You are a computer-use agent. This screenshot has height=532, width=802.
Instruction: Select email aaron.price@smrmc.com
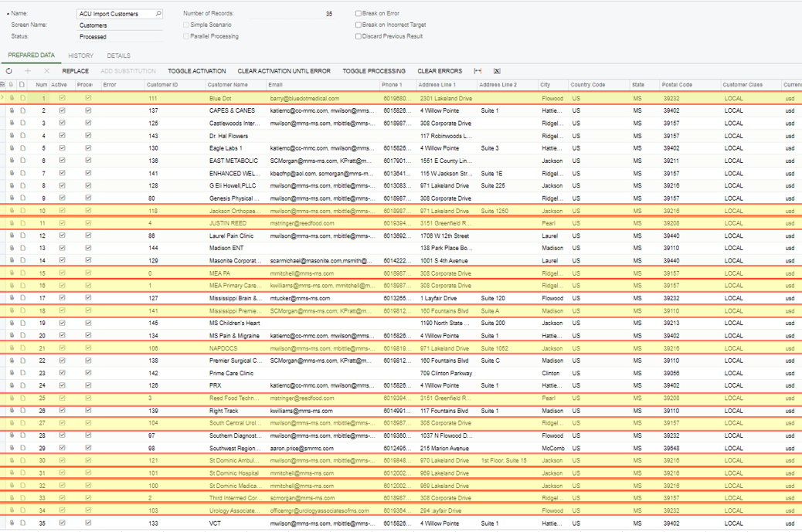(302, 448)
